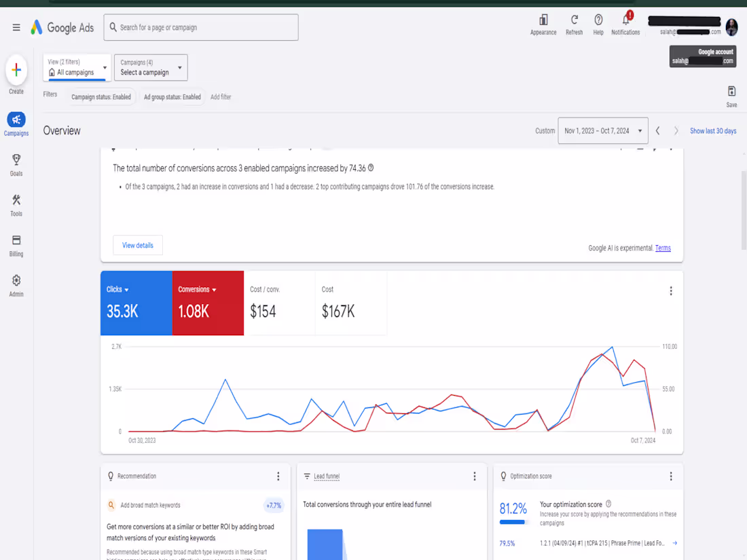The height and width of the screenshot is (560, 747).
Task: Click the search for a page or campaign field
Action: [200, 27]
